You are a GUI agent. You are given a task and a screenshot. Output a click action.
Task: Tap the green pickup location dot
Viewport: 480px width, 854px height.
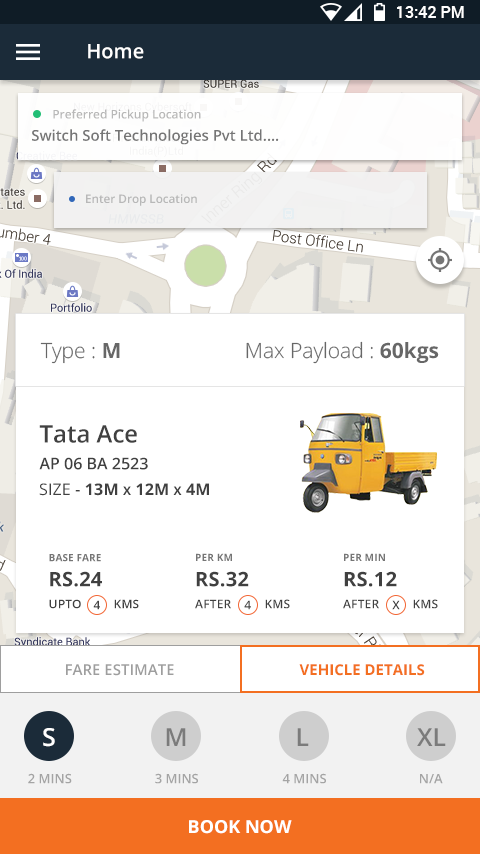coord(37,114)
